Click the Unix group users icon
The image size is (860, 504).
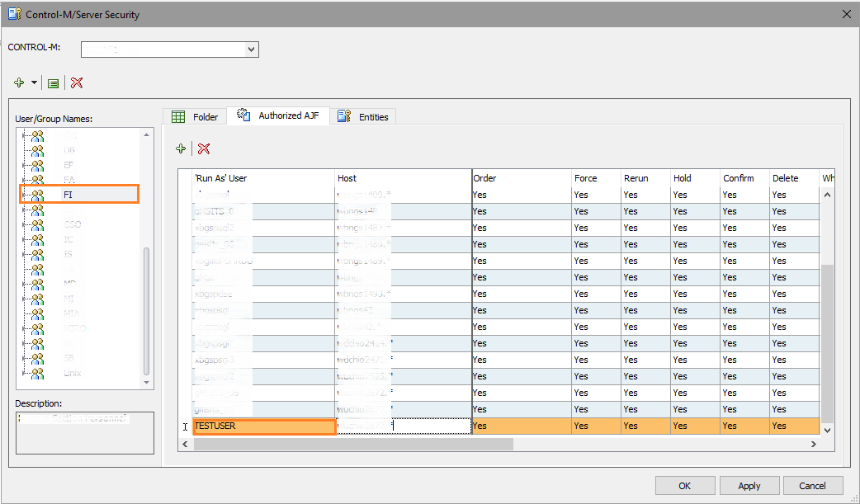37,373
